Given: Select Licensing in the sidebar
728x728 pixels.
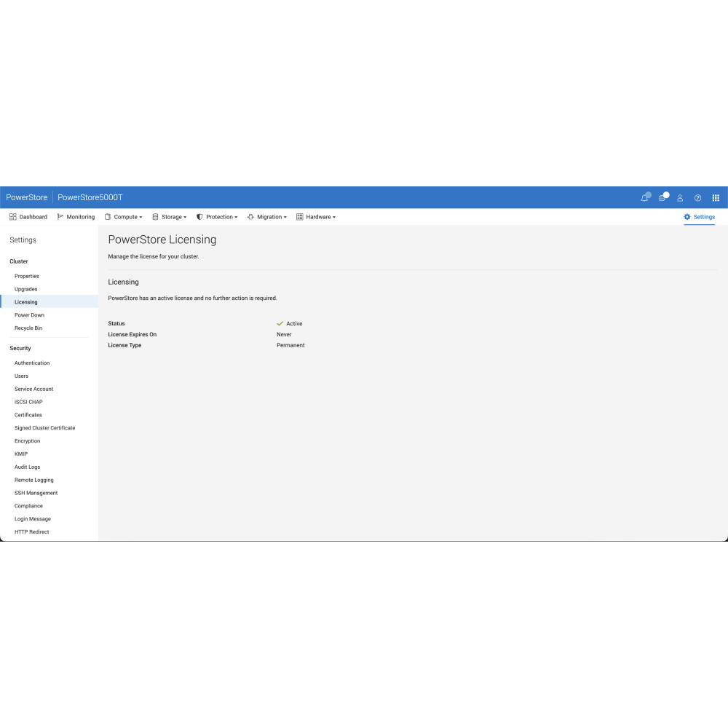Looking at the screenshot, I should tap(26, 302).
